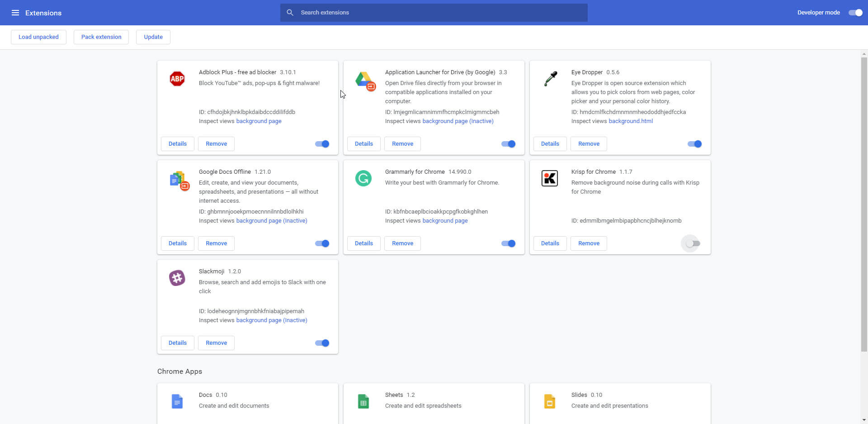The width and height of the screenshot is (868, 424).
Task: Click the Update button
Action: (x=153, y=37)
